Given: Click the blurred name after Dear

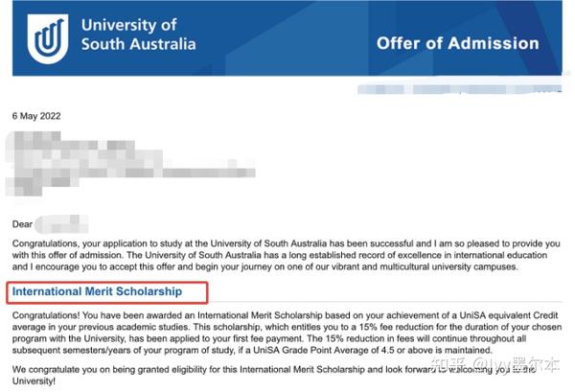Looking at the screenshot, I should point(62,224).
